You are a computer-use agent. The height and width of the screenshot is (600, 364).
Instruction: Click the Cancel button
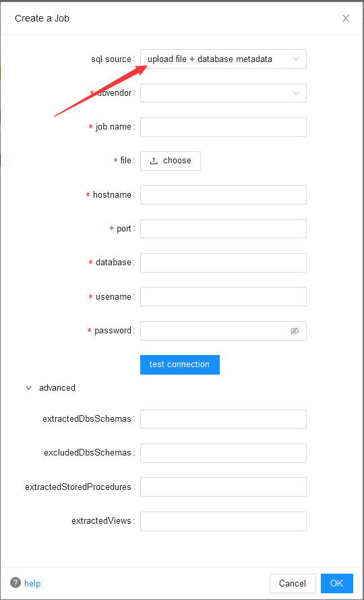293,583
